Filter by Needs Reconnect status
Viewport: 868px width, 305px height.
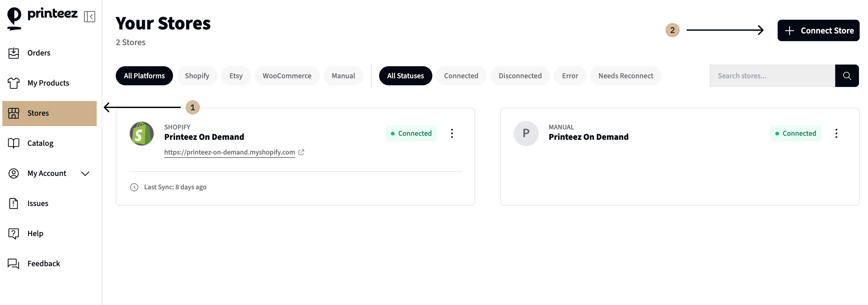click(x=625, y=76)
